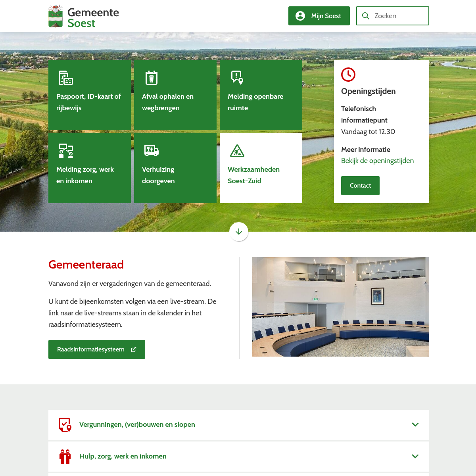This screenshot has height=476, width=476.
Task: Click the public space report icon
Action: click(x=237, y=78)
